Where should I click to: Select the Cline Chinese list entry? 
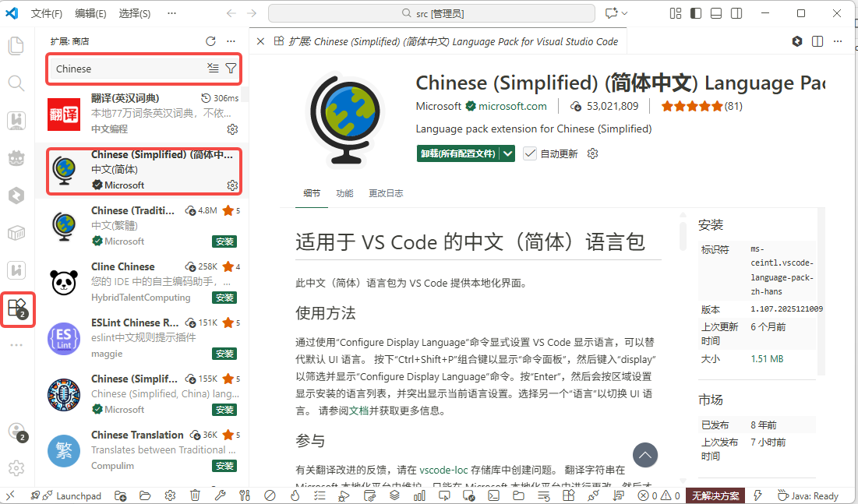(x=143, y=282)
